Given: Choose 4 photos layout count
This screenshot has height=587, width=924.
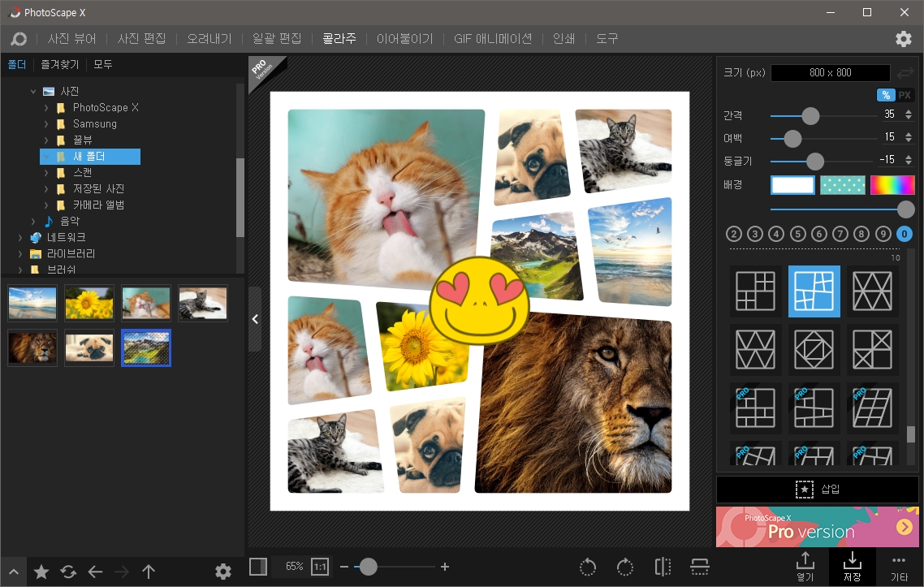Looking at the screenshot, I should (x=776, y=234).
